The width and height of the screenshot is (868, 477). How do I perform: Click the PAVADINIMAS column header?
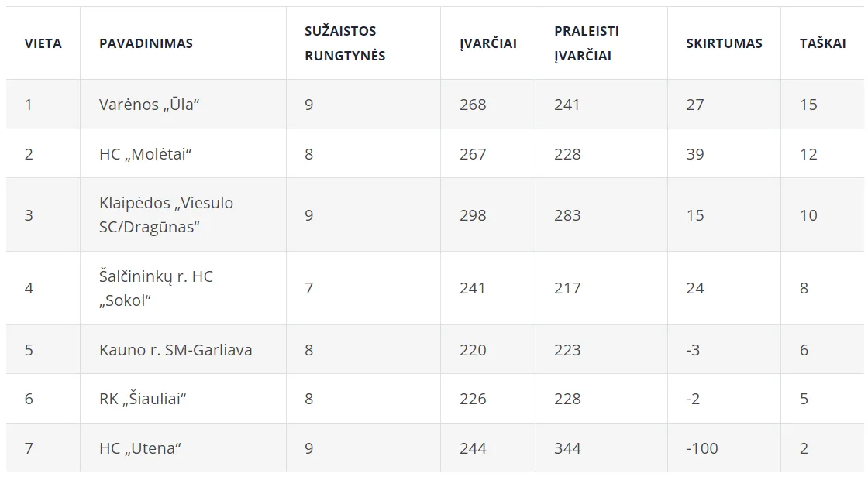(x=146, y=43)
